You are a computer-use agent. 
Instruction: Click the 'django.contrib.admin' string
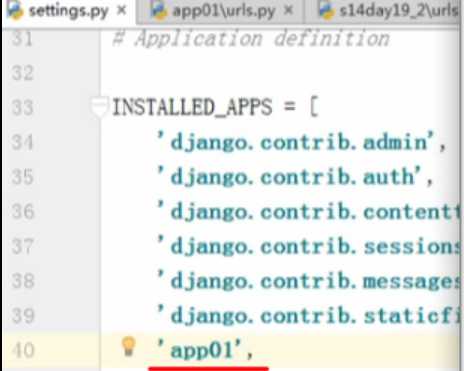(296, 142)
